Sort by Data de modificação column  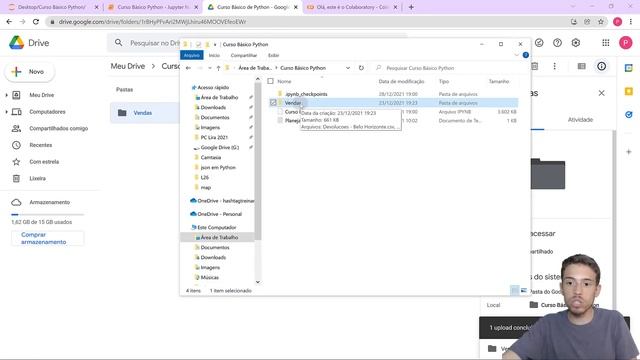[401, 82]
